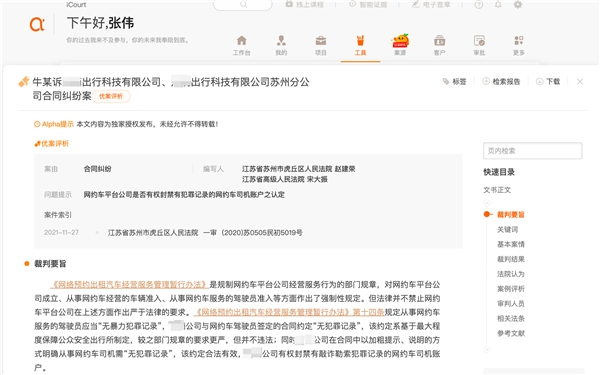Viewport: 600px width, 375px height.
Task: Open the settings gear icon
Action: [x=518, y=5]
